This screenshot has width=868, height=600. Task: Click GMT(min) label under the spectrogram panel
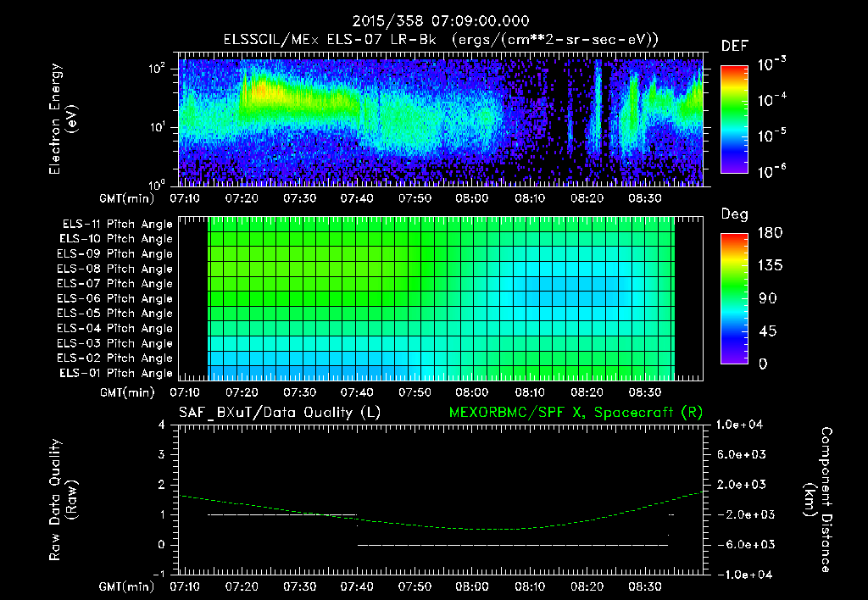(127, 198)
